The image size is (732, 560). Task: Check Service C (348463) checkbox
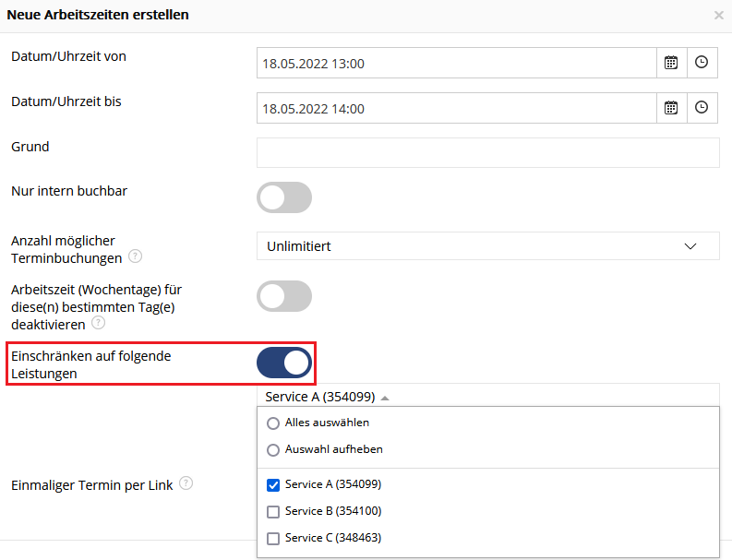273,539
